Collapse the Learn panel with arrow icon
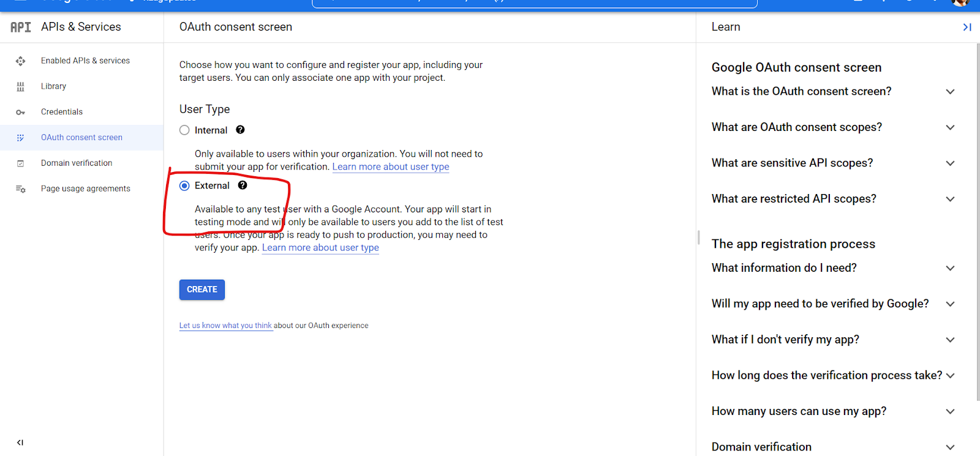 pos(967,27)
